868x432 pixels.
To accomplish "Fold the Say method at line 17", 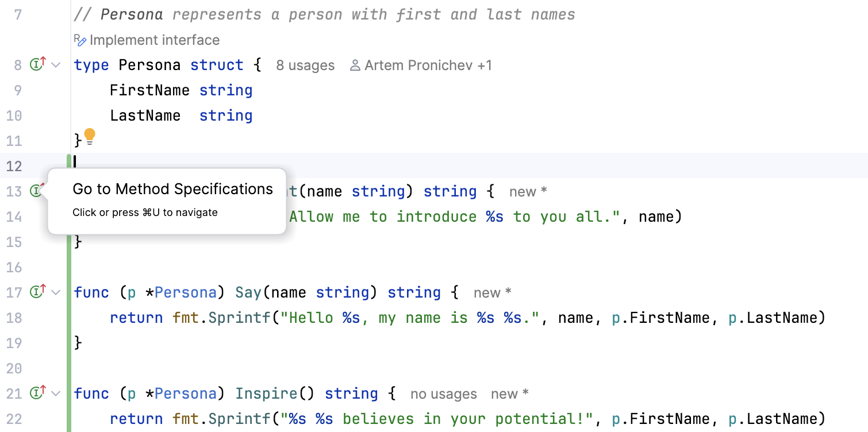I will click(x=56, y=292).
